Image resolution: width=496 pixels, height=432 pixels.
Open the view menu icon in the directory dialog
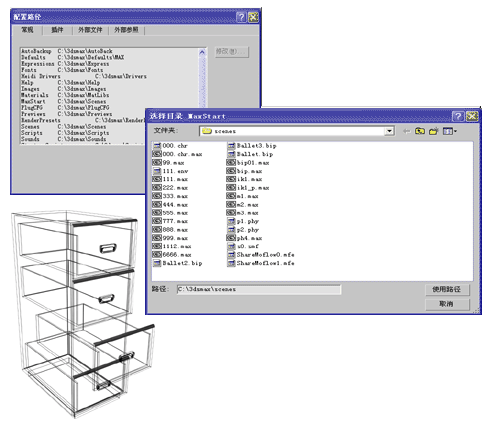pos(450,131)
